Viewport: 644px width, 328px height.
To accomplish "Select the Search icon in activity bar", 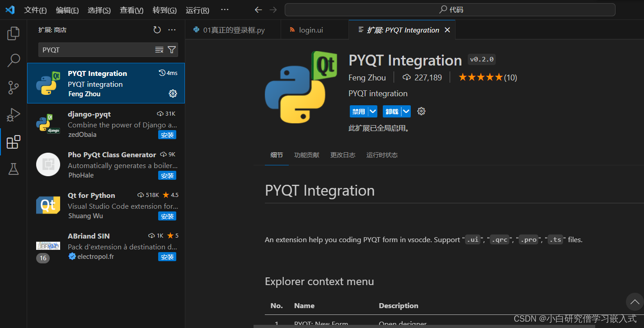I will pyautogui.click(x=13, y=60).
